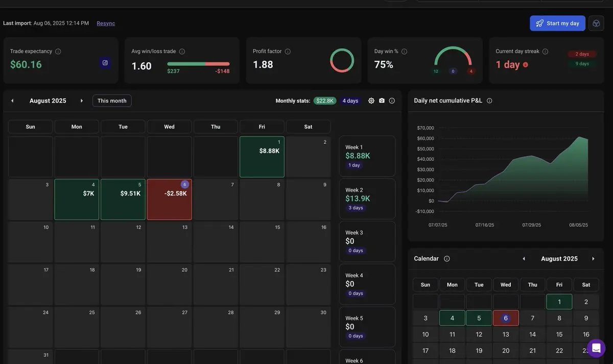Select the Week 1 summary card
613x364 pixels.
(x=367, y=156)
